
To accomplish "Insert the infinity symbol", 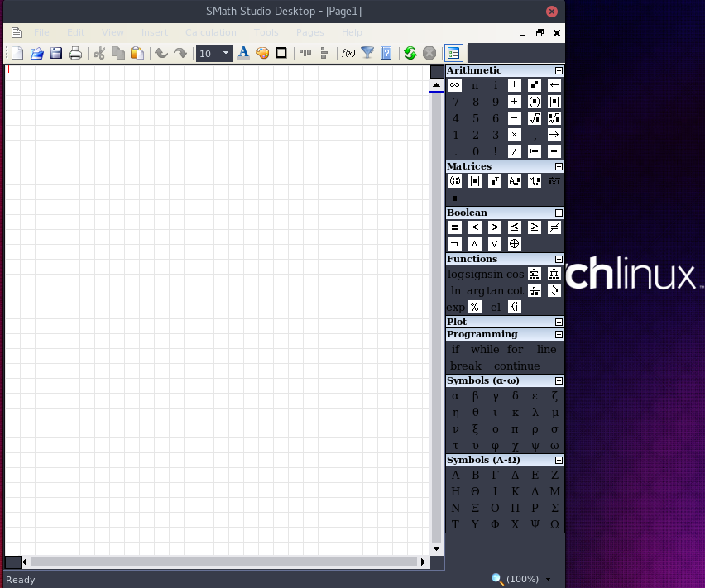I will coord(454,85).
